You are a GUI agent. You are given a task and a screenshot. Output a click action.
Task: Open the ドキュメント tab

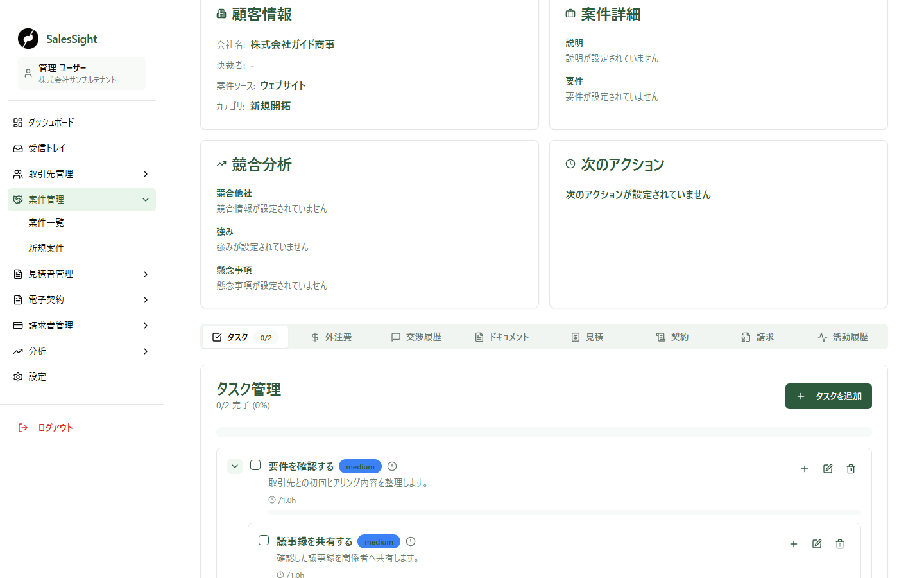coord(502,337)
